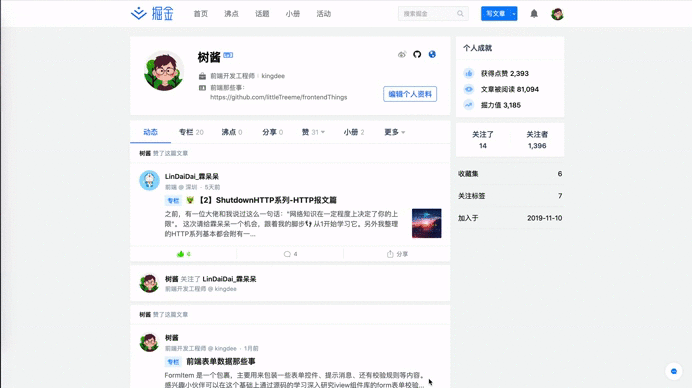Switch to the 沸点 0 profile tab

coord(232,132)
